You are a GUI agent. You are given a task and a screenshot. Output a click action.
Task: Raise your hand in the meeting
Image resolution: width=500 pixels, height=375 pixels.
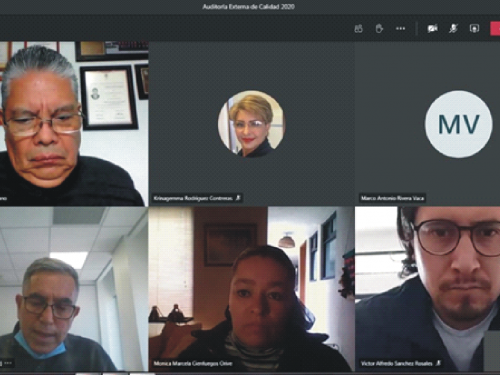tap(379, 29)
